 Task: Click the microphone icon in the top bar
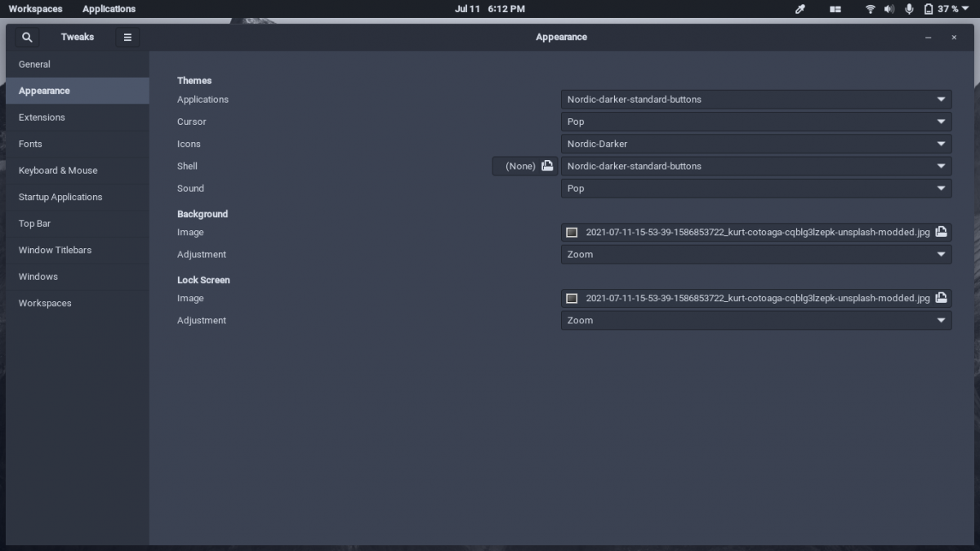click(x=909, y=9)
